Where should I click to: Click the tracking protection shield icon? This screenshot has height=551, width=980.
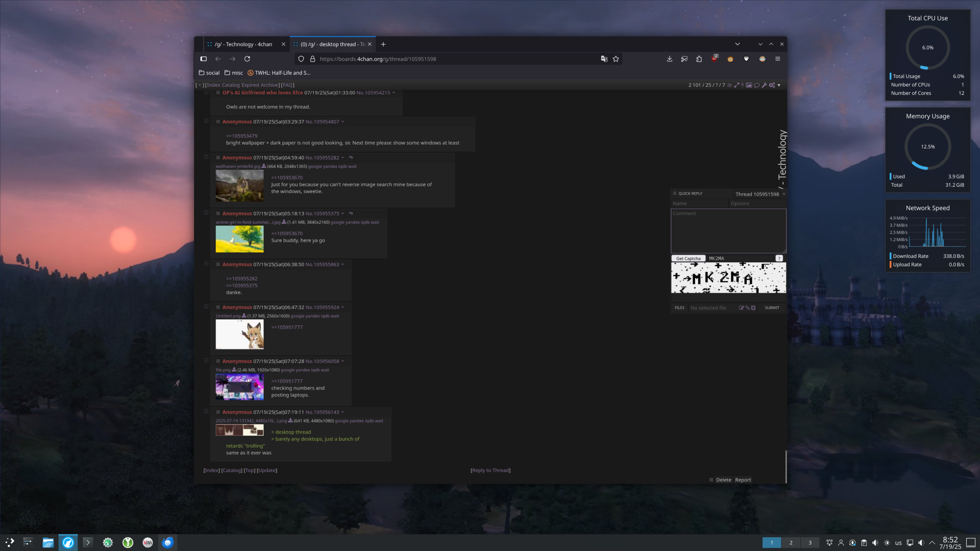click(301, 59)
